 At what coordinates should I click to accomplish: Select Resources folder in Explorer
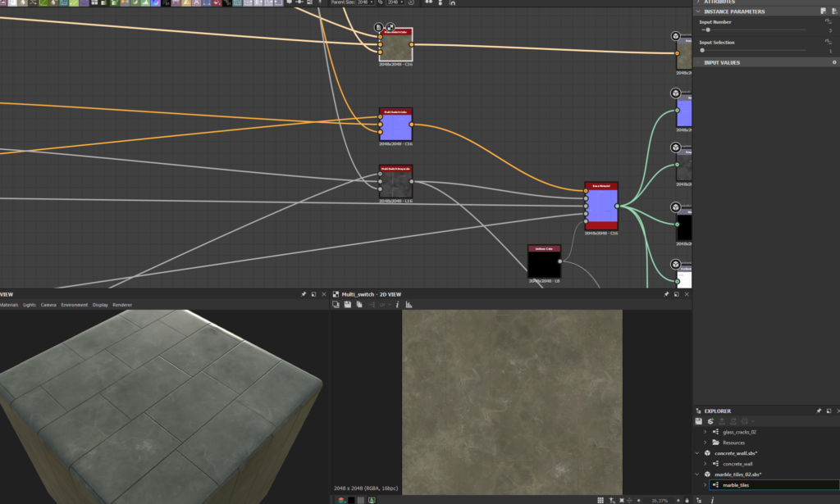[x=733, y=443]
